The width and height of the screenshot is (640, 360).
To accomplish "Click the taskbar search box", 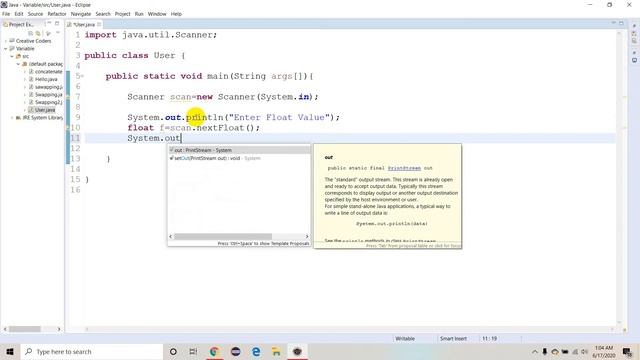I will [91, 351].
